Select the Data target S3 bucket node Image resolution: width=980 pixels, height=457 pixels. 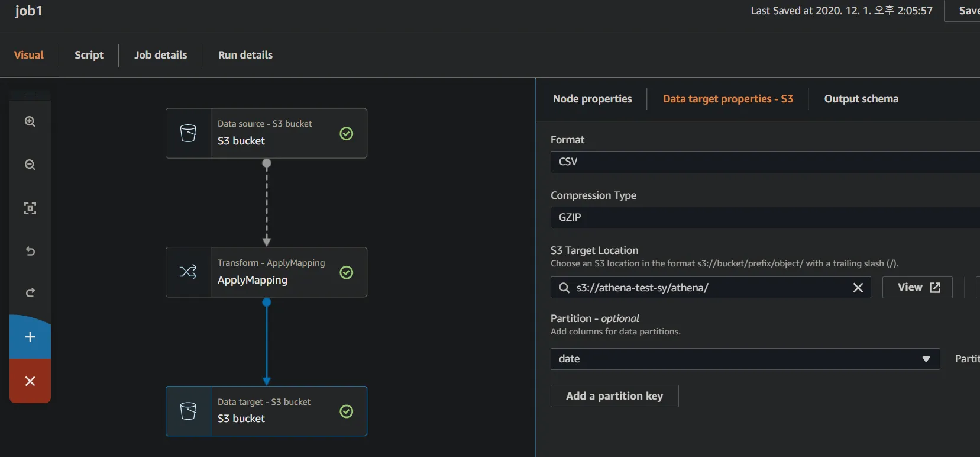(266, 411)
